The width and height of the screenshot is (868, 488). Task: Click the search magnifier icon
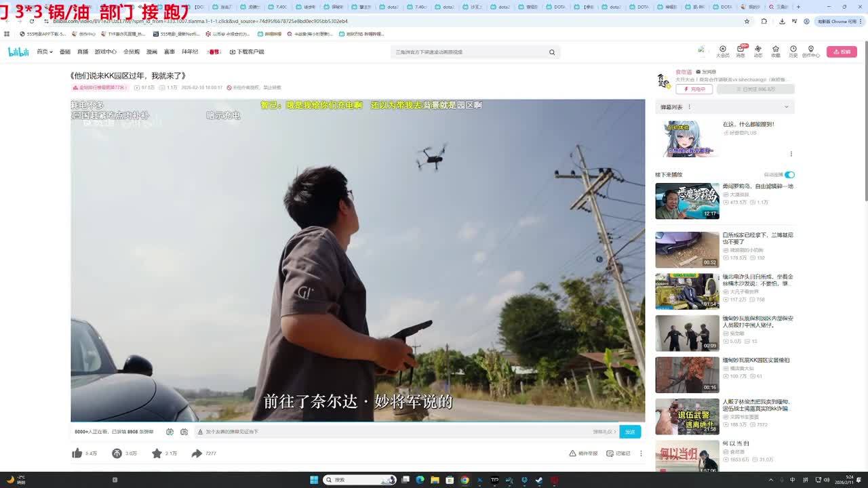click(552, 52)
